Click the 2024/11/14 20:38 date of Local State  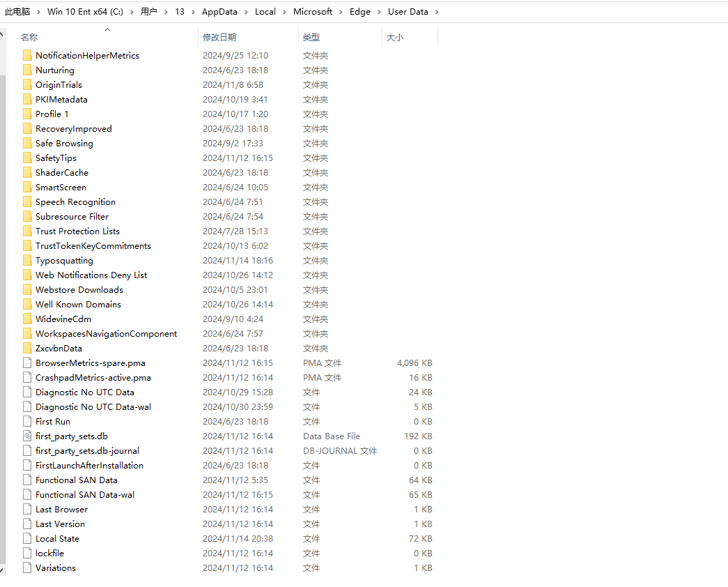tap(238, 539)
